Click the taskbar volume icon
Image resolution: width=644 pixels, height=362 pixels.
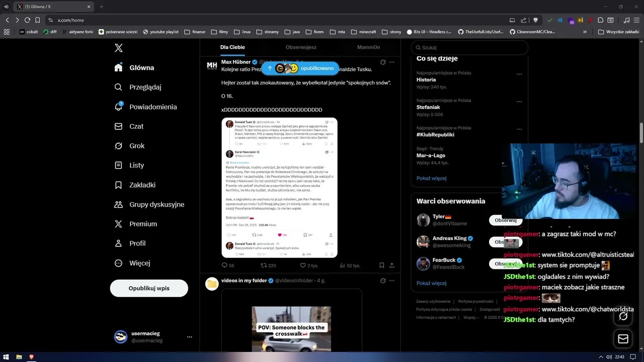click(609, 357)
